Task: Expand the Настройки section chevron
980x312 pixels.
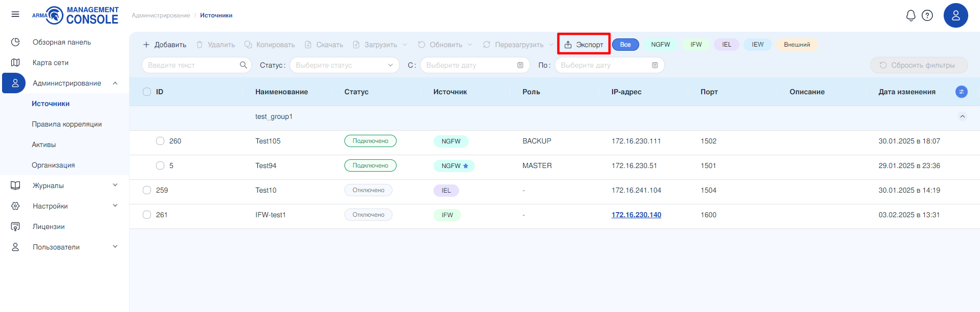Action: [x=115, y=205]
